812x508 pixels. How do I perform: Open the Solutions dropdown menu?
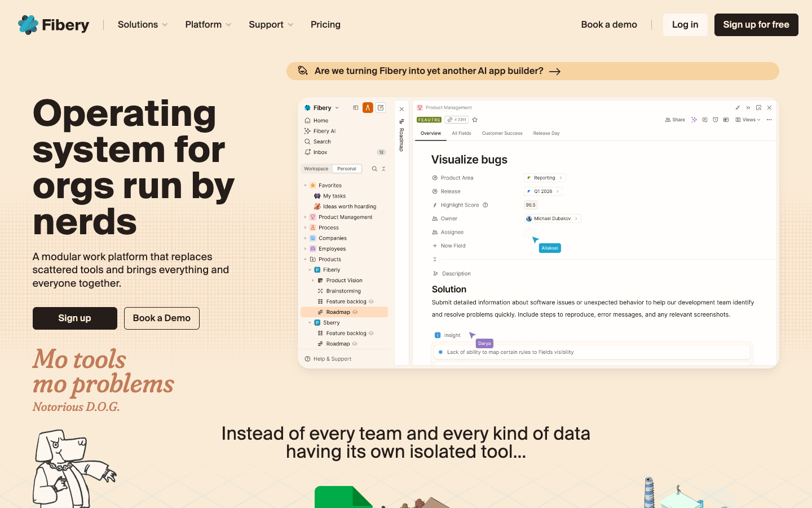[x=143, y=25]
